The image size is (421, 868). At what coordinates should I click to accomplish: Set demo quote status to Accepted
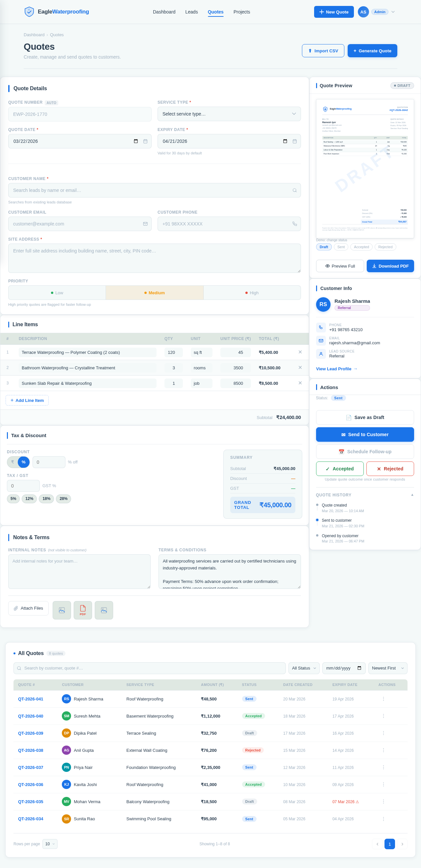click(361, 247)
